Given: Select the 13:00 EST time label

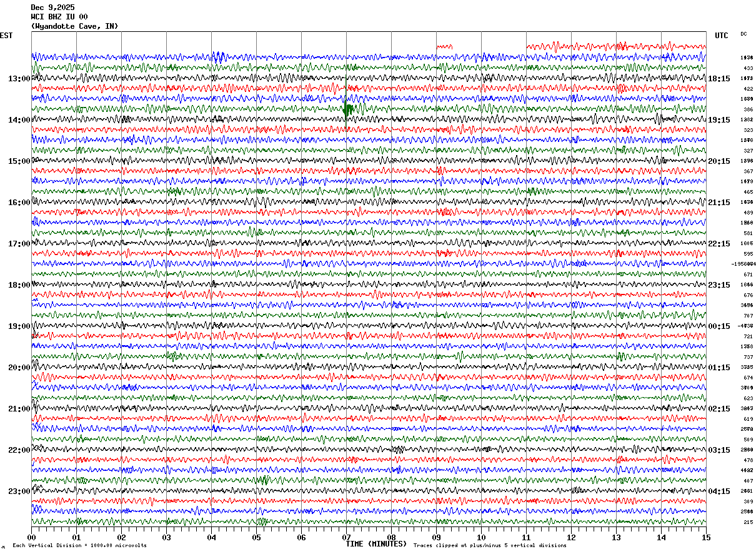Looking at the screenshot, I should [x=19, y=79].
